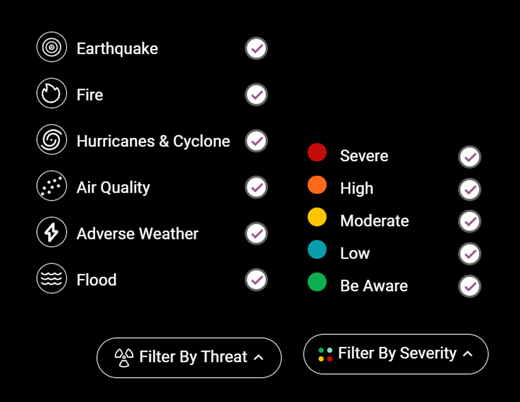Collapse the Filter By Severity chevron

click(468, 354)
